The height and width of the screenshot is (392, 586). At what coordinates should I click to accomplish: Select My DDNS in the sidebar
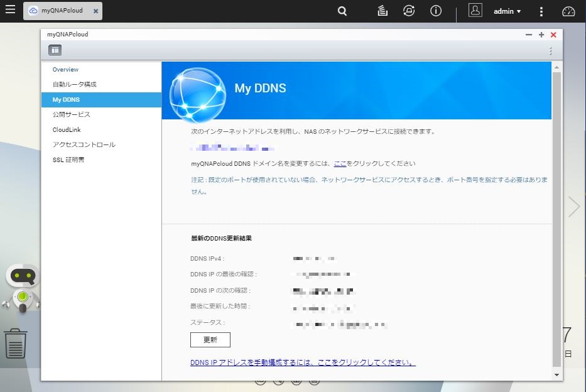[101, 100]
